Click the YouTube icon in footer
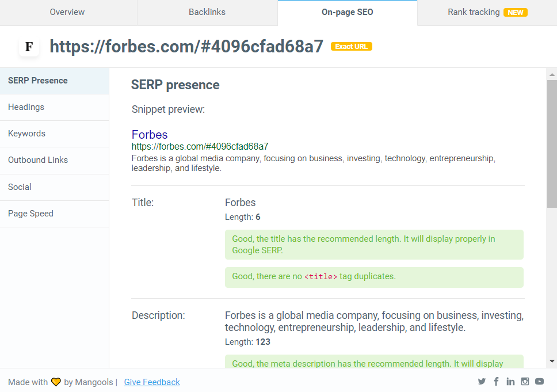 tap(539, 382)
